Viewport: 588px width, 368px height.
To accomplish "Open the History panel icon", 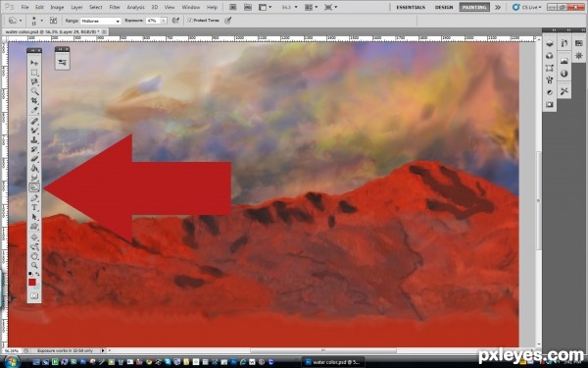I will 564,43.
